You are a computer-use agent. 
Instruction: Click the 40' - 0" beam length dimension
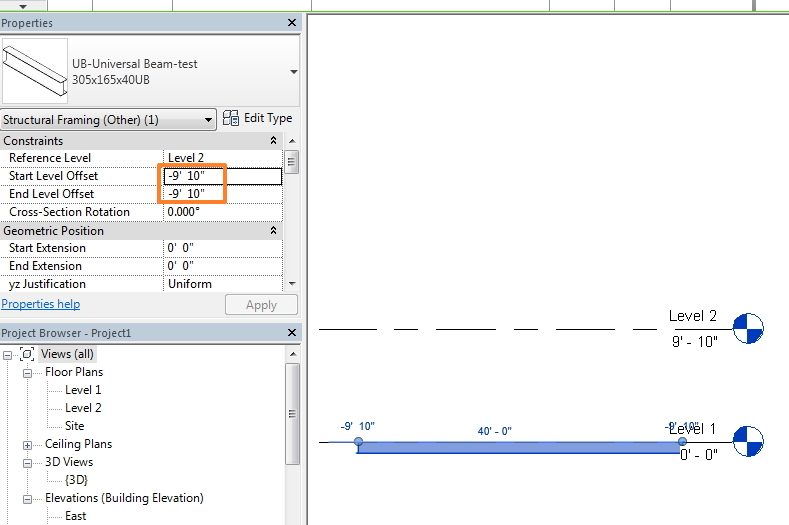[495, 431]
